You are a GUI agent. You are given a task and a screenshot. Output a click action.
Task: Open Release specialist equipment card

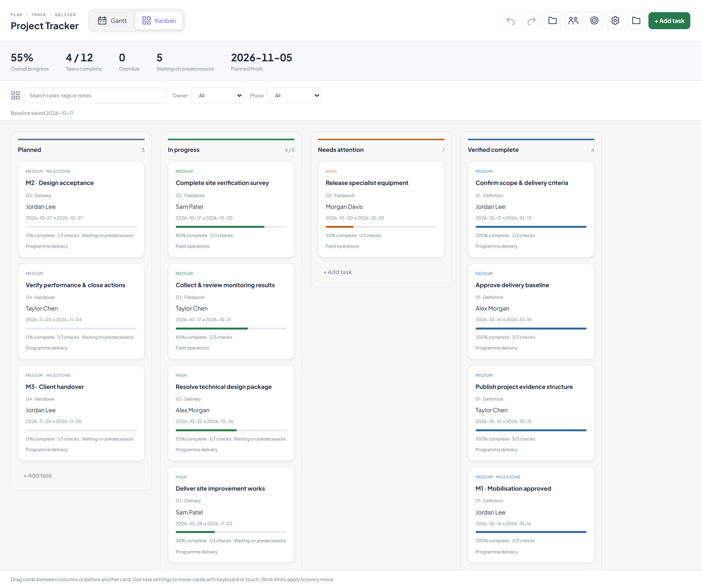point(381,209)
